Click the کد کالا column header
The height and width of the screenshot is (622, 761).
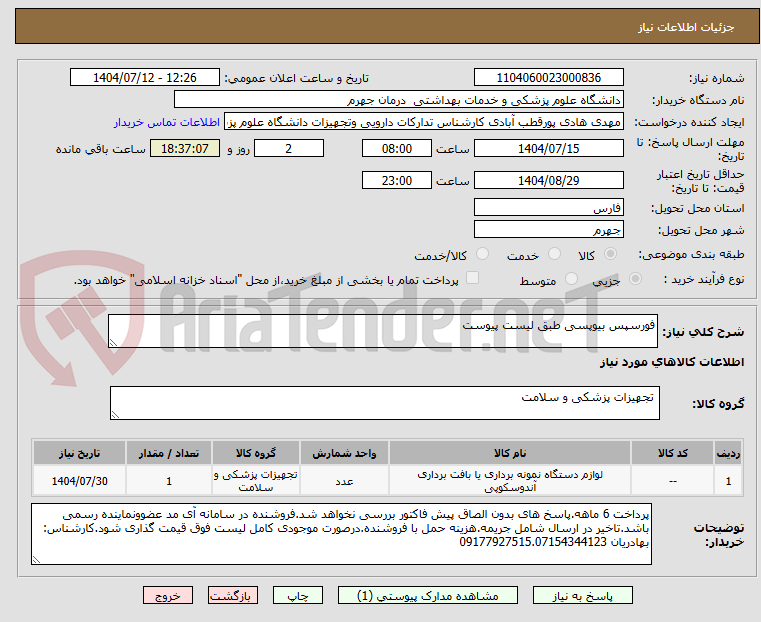672,453
